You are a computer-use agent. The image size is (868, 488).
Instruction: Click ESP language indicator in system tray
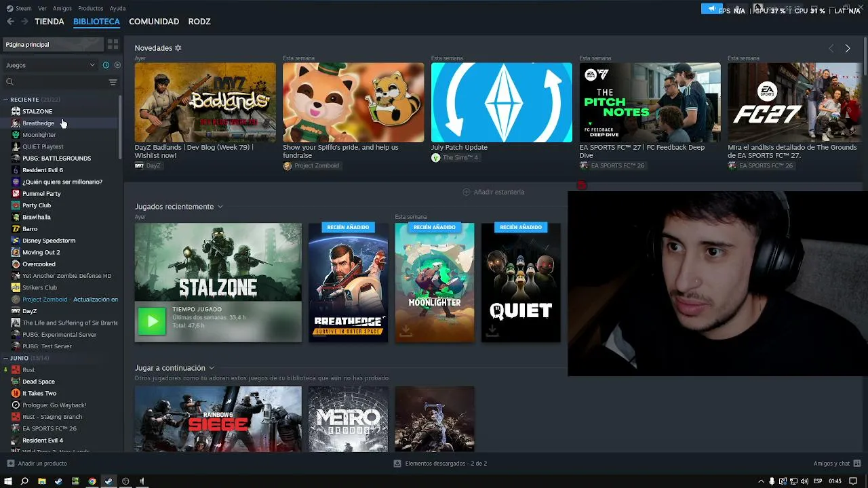point(818,481)
